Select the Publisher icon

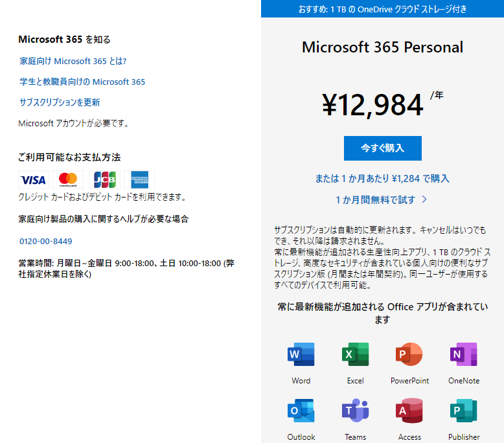463,411
